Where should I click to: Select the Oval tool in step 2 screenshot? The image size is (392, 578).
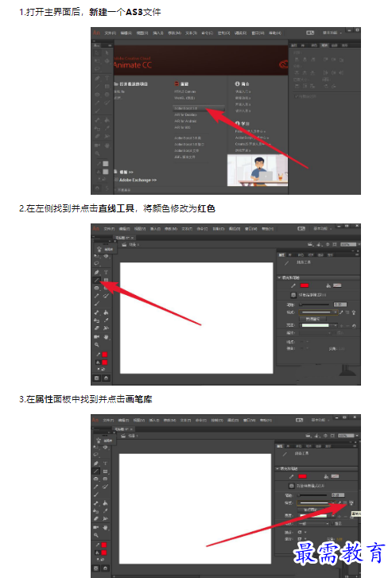pos(97,288)
